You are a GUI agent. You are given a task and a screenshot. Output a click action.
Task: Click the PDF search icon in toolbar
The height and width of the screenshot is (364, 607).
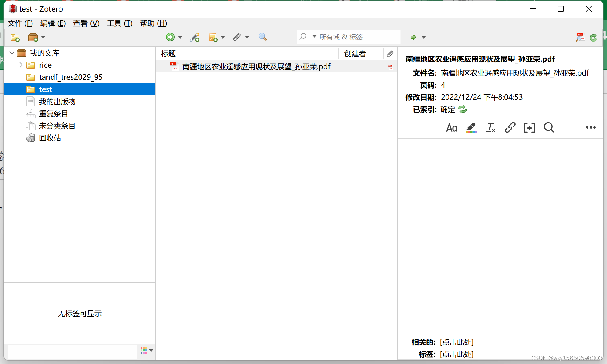click(580, 37)
